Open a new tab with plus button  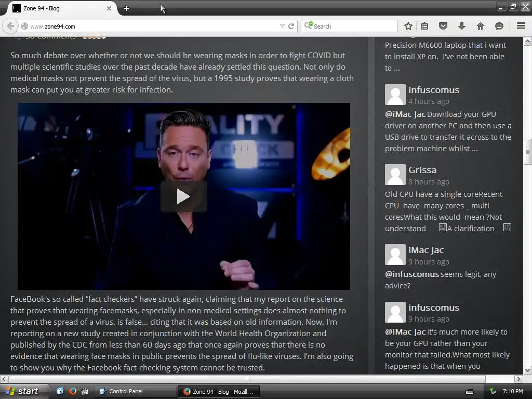126,8
